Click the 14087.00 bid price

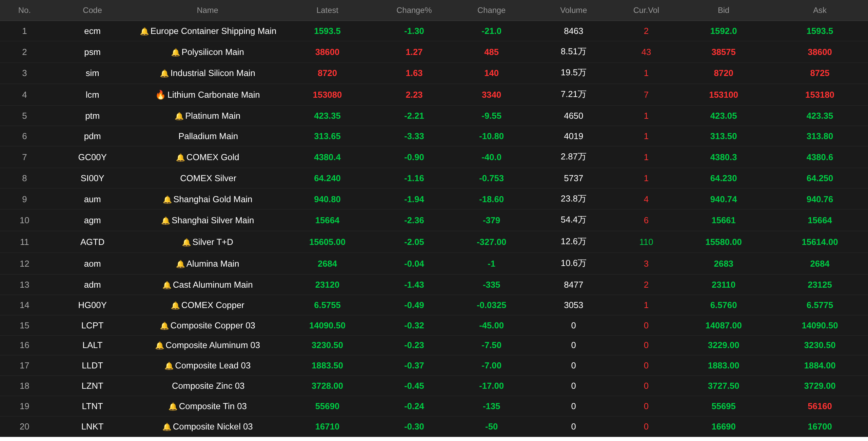pyautogui.click(x=724, y=325)
